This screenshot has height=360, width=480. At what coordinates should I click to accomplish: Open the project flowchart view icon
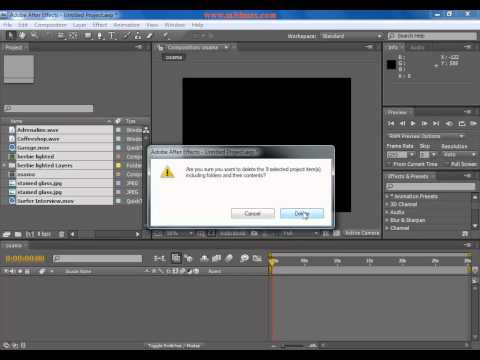[x=146, y=130]
